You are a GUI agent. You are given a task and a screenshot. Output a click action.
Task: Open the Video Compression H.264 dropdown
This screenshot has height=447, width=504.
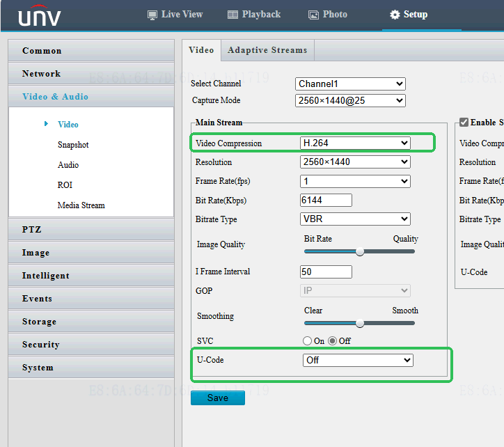pyautogui.click(x=355, y=143)
